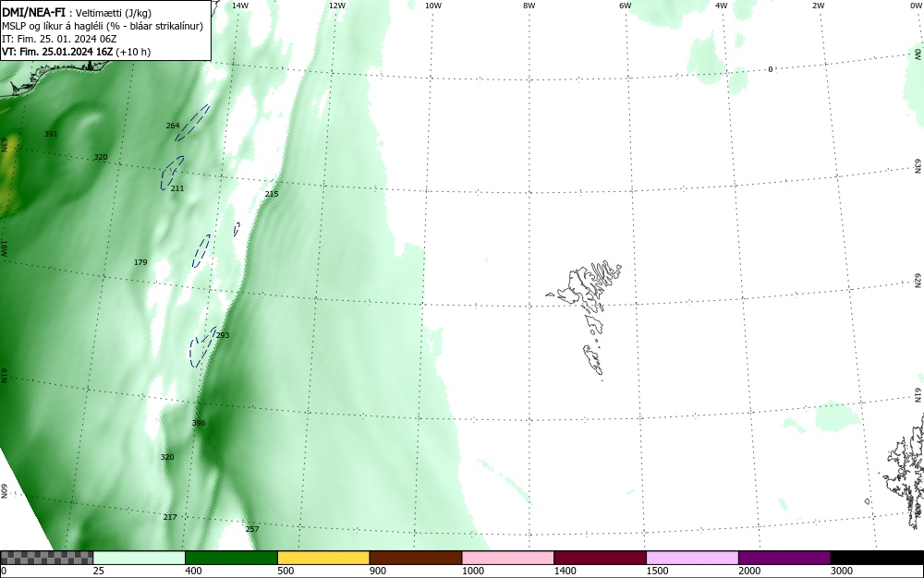Click the 257 value label

(252, 529)
